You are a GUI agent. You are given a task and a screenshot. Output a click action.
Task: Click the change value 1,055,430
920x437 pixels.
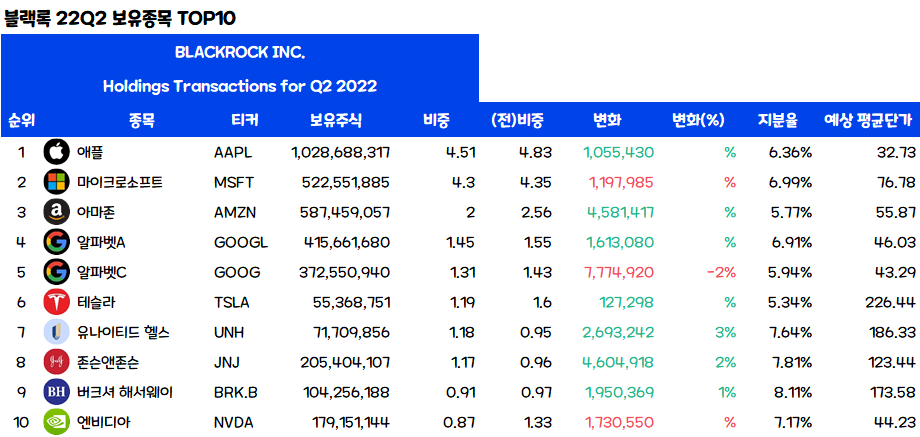[x=618, y=153]
